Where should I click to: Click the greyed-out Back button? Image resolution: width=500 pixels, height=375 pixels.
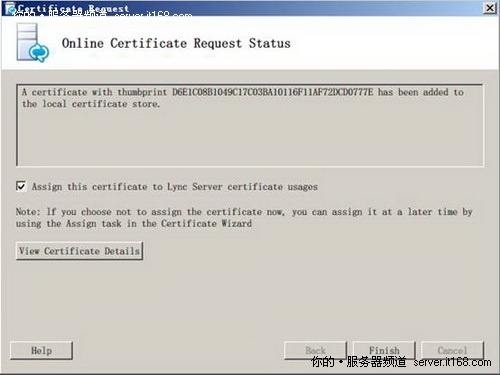tap(315, 350)
